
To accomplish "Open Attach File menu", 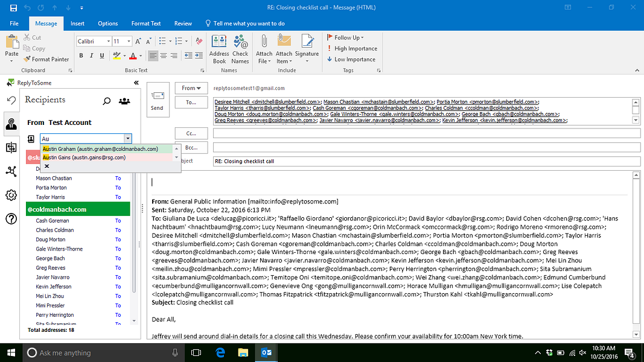I will click(x=264, y=49).
